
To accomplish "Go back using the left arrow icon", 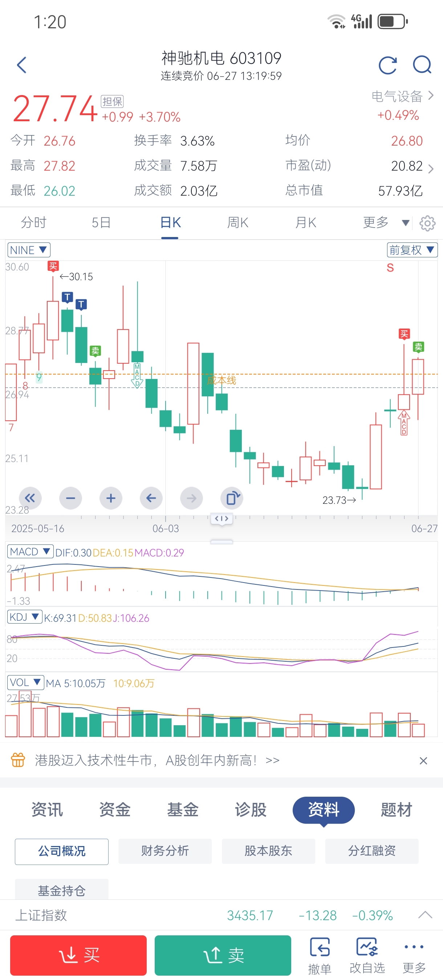I will click(x=22, y=65).
